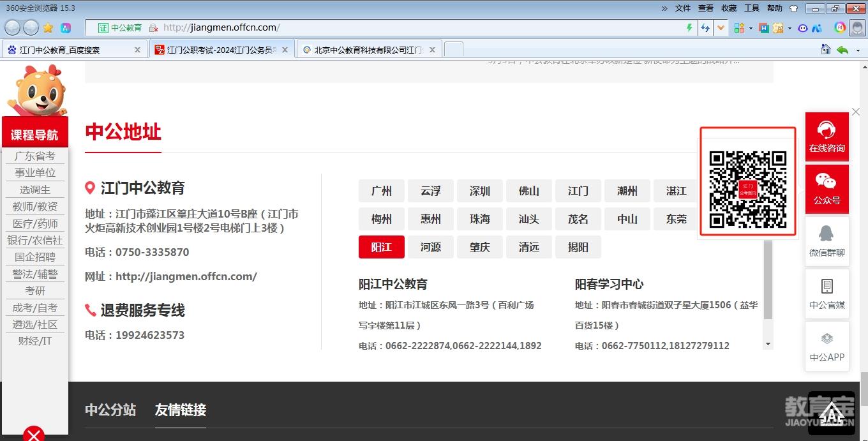Open the 帮助 menu
Screen dimensions: 868x441
click(775, 8)
